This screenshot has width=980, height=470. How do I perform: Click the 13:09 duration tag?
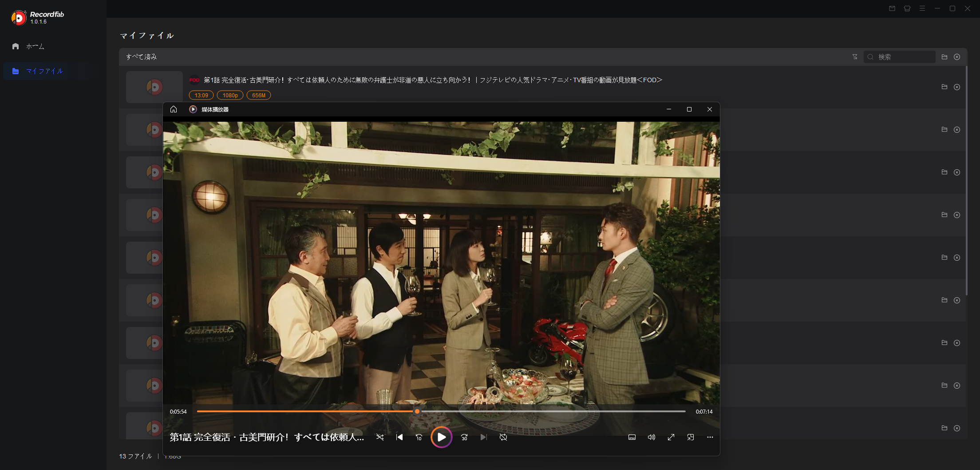(x=202, y=95)
